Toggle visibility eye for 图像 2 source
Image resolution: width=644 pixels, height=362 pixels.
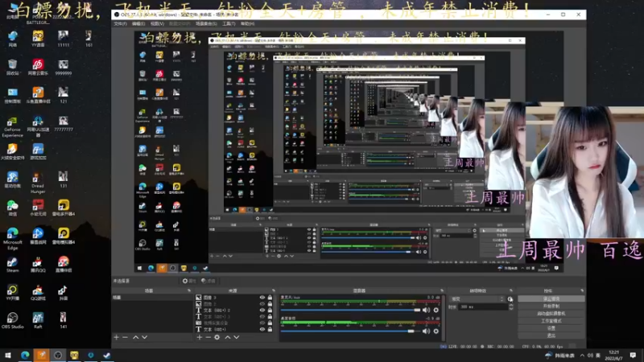pyautogui.click(x=262, y=304)
